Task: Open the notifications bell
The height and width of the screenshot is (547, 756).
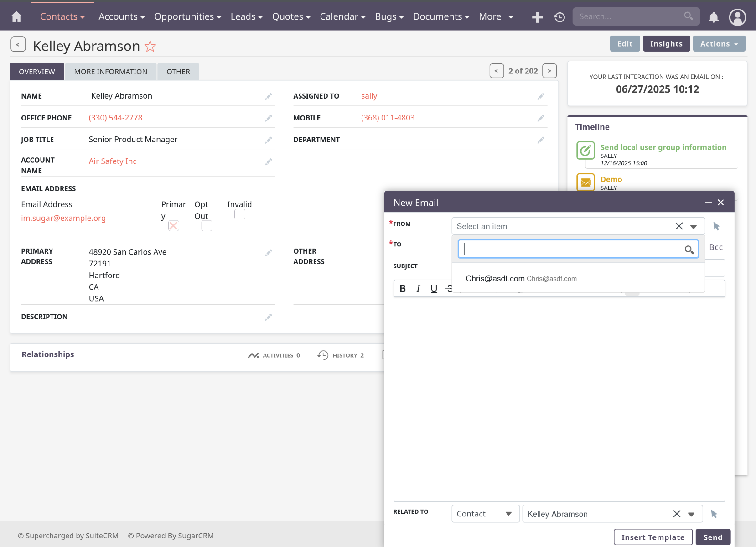Action: click(x=713, y=17)
